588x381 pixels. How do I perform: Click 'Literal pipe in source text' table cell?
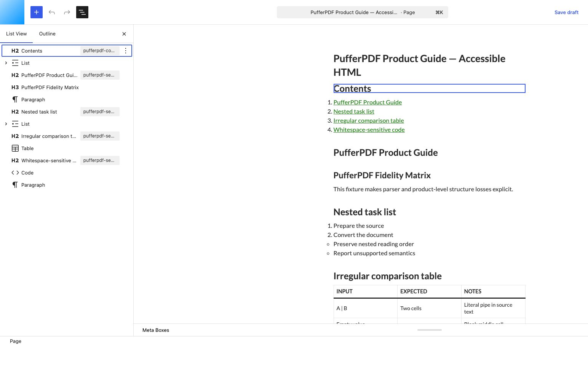pos(493,308)
